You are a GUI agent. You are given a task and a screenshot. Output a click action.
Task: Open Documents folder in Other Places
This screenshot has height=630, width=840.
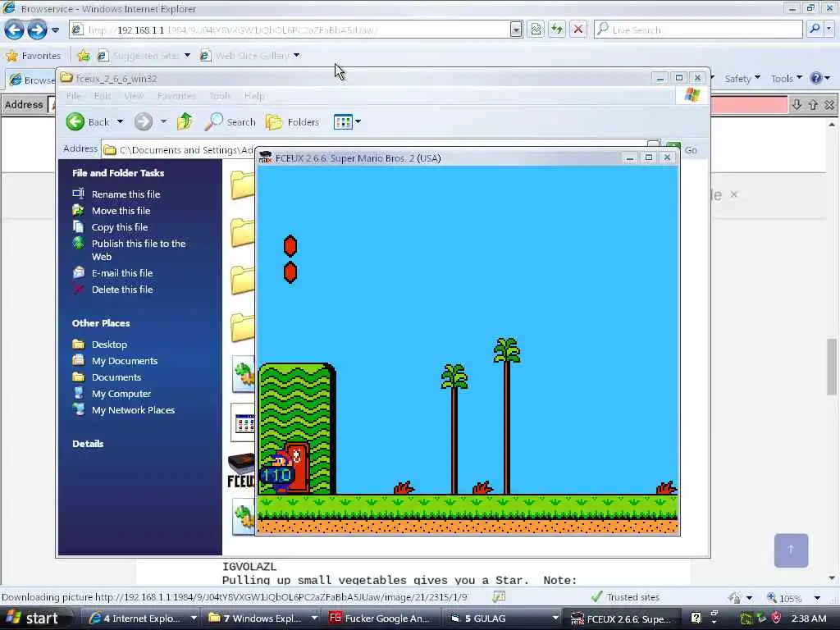pos(116,377)
